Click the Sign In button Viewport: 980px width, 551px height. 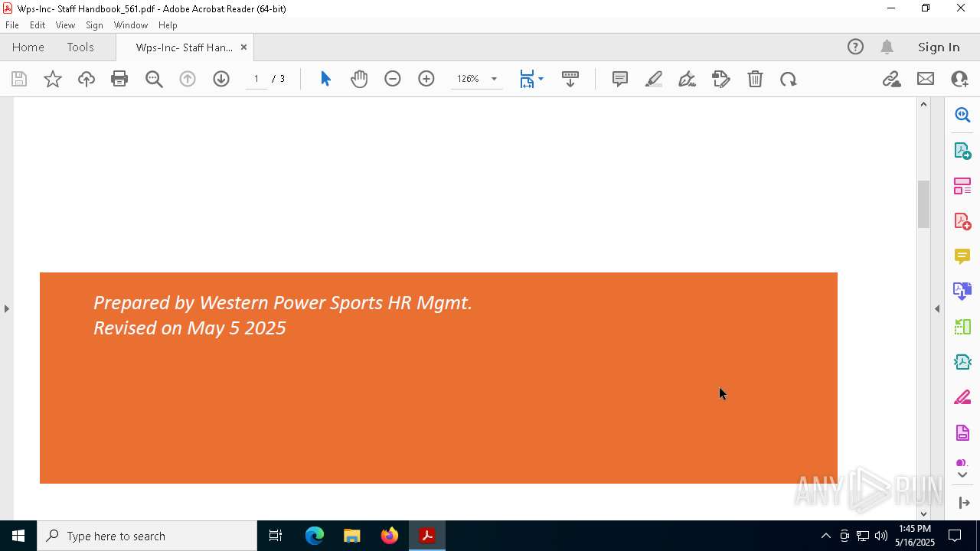coord(939,47)
